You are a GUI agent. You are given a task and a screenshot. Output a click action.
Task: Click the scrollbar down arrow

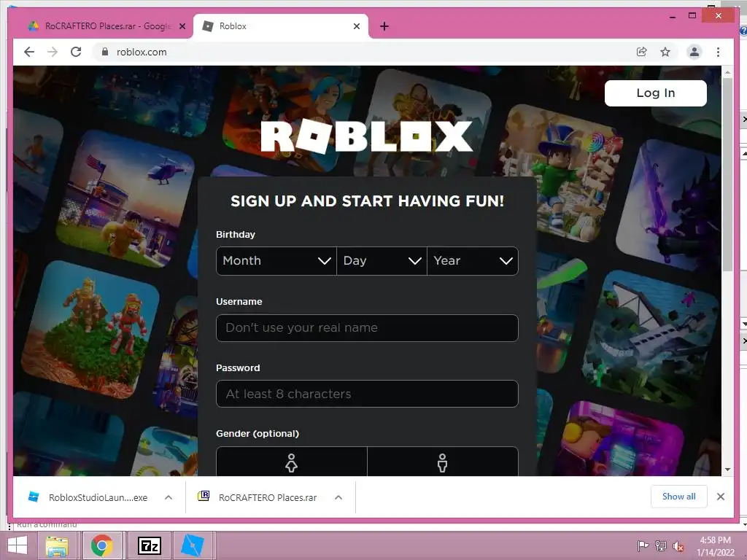(727, 470)
